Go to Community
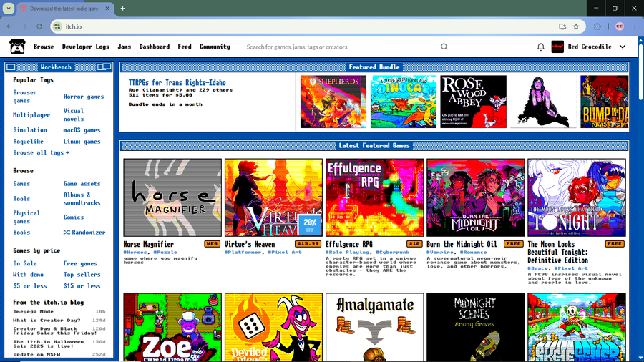 click(215, 47)
